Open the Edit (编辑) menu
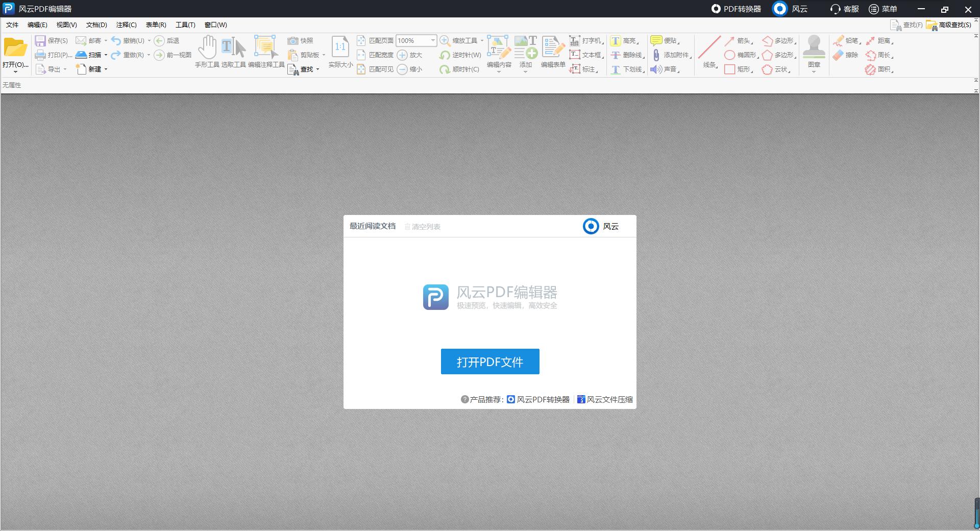The image size is (980, 531). (37, 25)
